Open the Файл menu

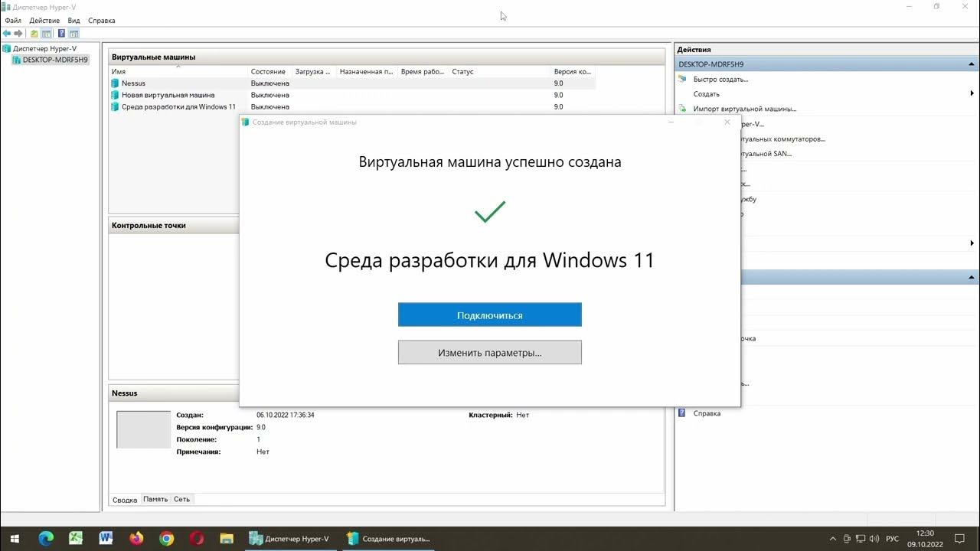click(13, 21)
